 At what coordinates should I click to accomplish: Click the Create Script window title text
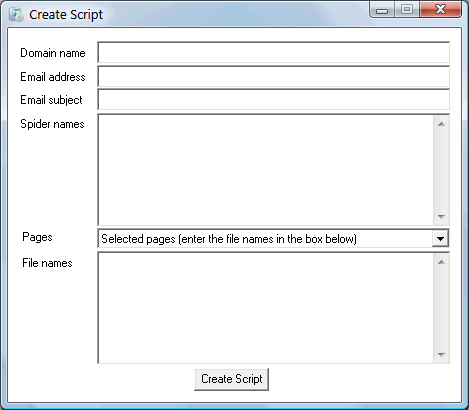coord(66,15)
